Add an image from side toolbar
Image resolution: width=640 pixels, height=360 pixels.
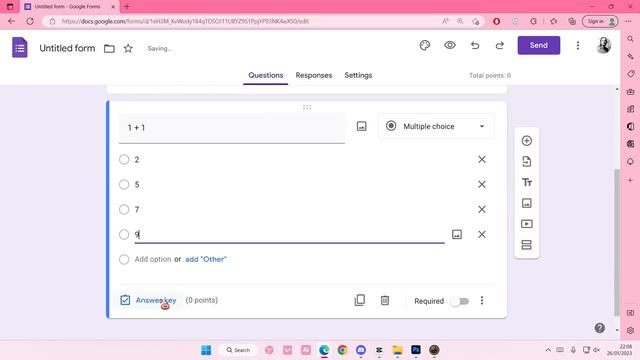(x=527, y=203)
